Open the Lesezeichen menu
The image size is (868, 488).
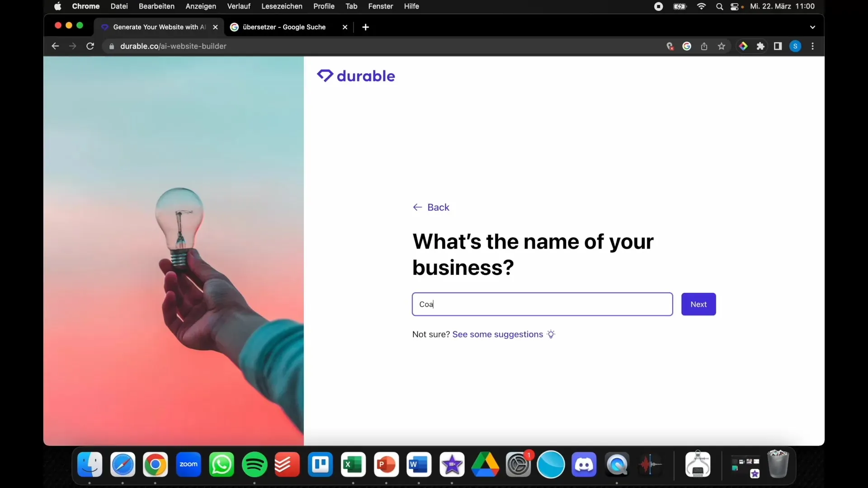coord(282,6)
